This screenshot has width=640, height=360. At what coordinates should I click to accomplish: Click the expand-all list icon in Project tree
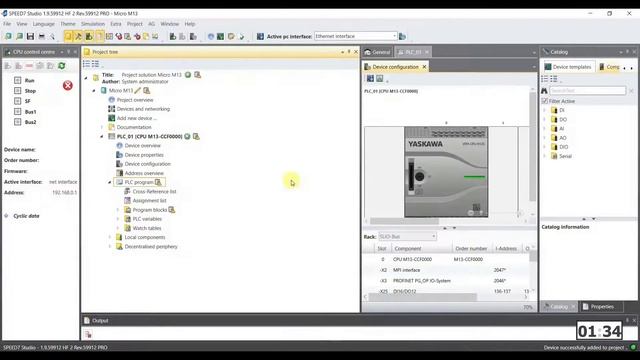[x=96, y=64]
